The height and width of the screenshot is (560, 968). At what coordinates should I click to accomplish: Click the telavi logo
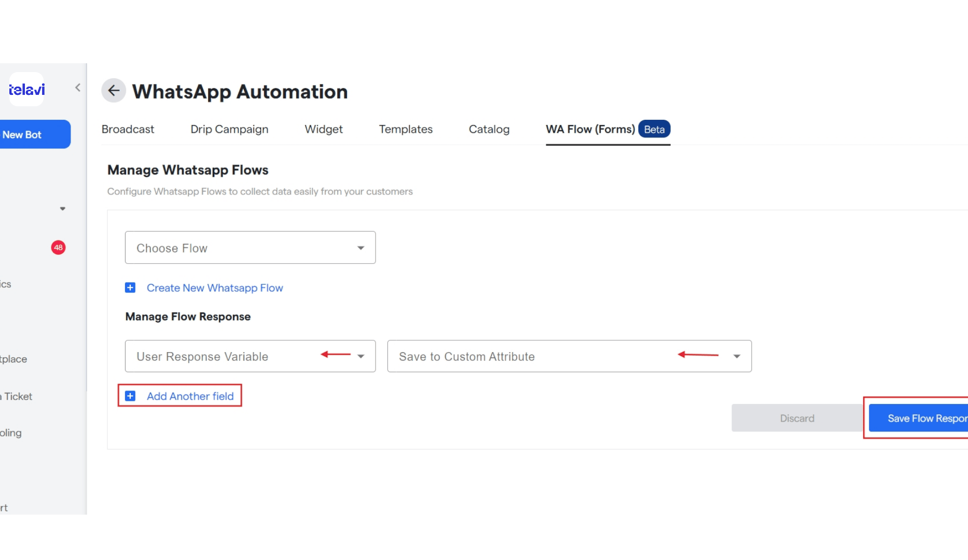click(26, 89)
